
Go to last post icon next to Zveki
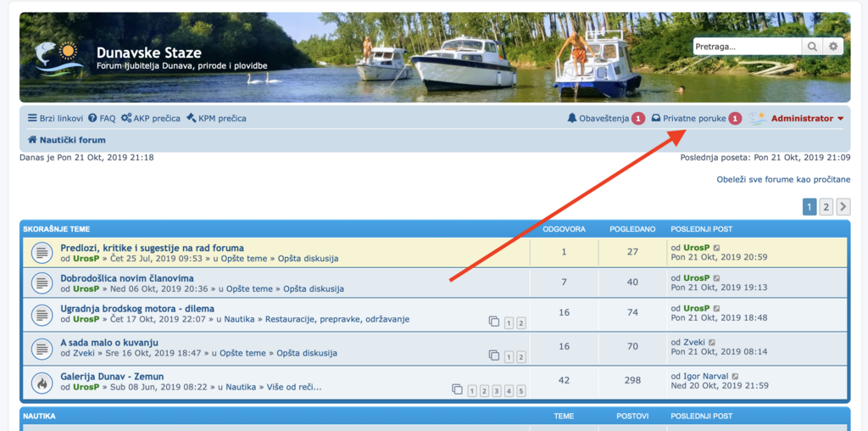pyautogui.click(x=712, y=343)
